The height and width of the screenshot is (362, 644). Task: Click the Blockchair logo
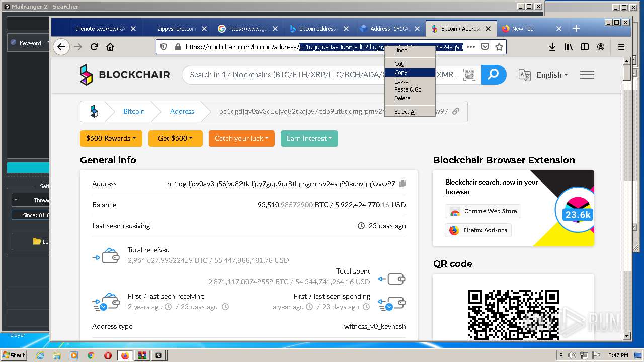125,75
